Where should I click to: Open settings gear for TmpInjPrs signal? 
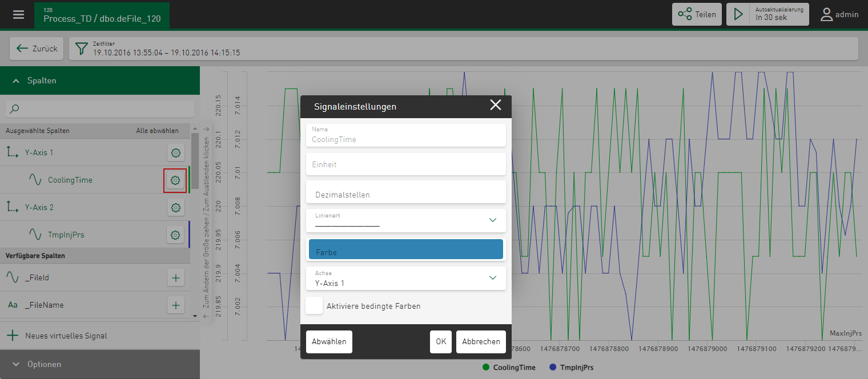click(x=175, y=235)
